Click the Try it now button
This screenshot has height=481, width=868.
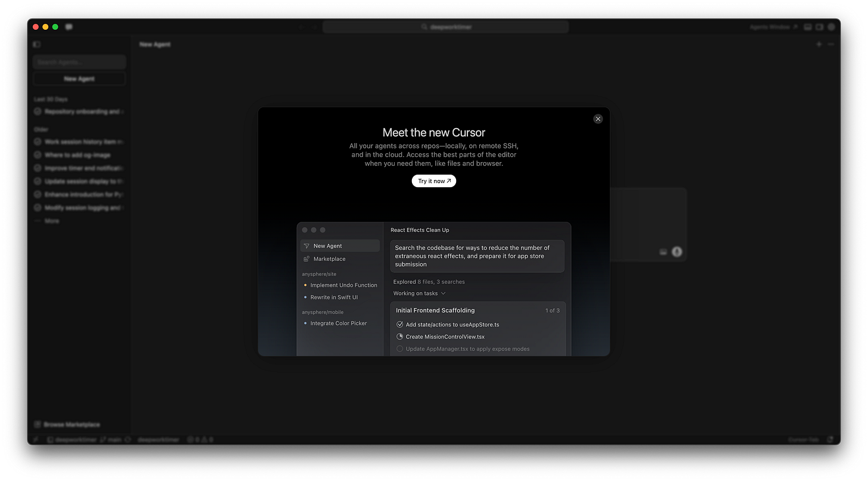(434, 181)
